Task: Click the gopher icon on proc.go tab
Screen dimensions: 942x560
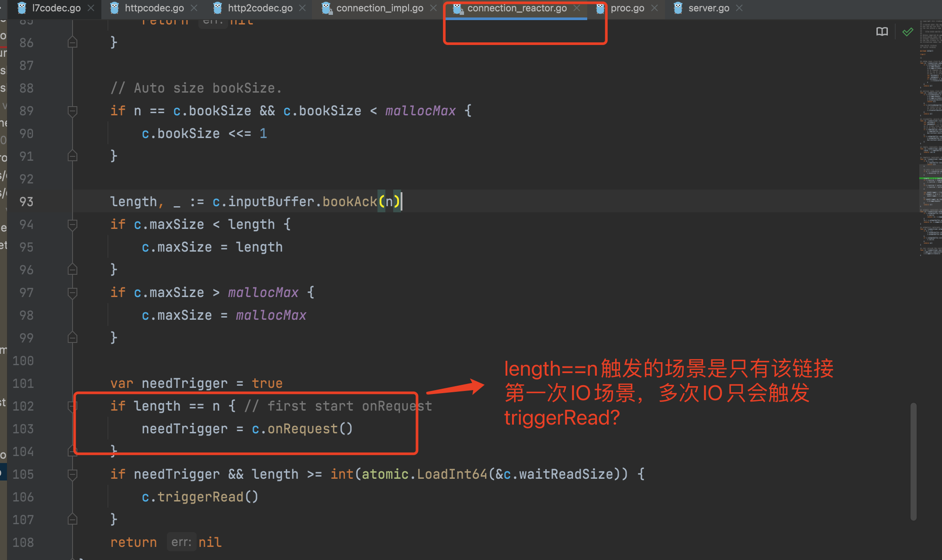Action: (600, 8)
